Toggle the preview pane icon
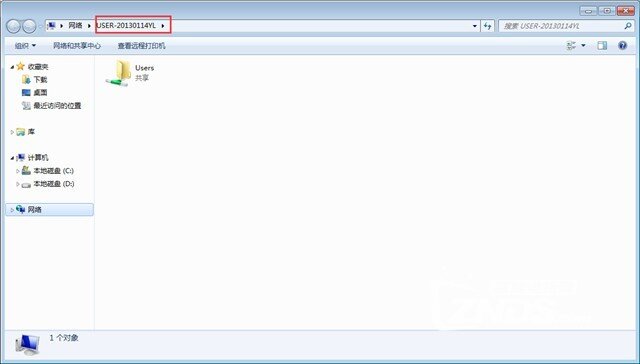640x364 pixels. tap(602, 46)
